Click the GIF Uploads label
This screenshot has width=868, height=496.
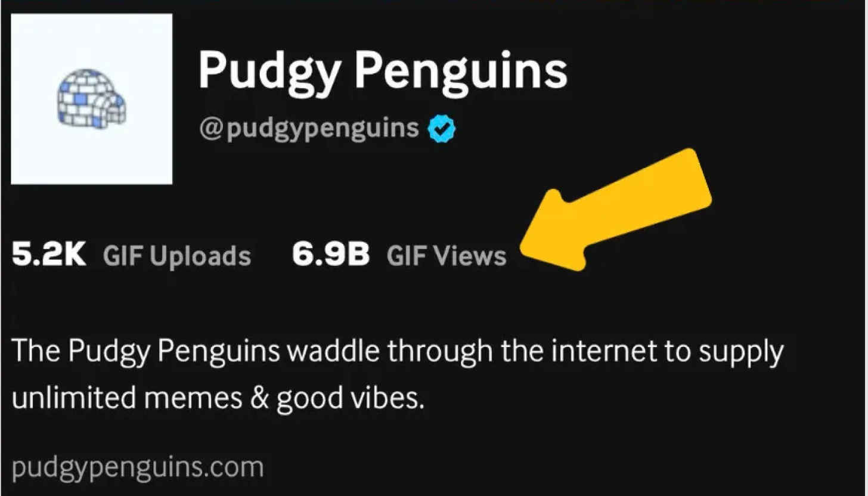pos(176,256)
